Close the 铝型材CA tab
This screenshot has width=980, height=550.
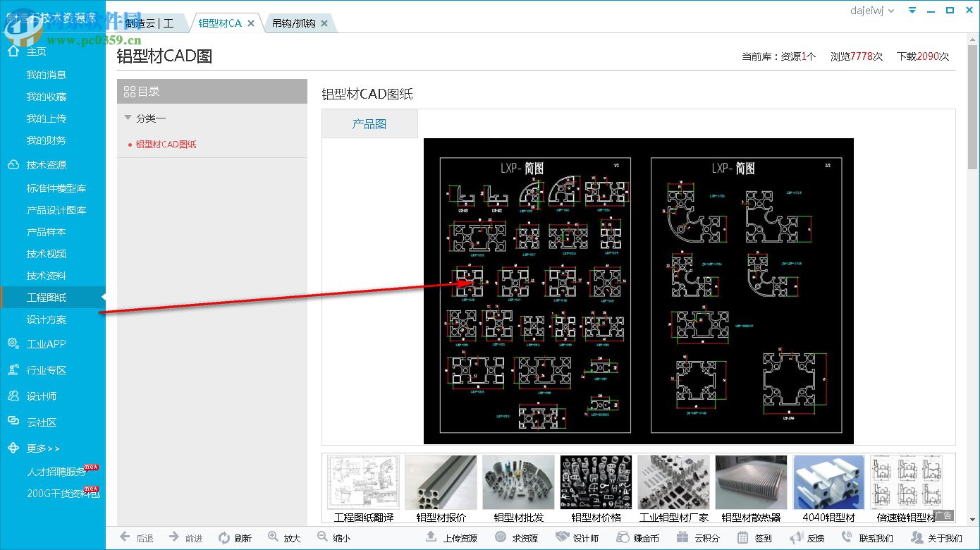(x=251, y=23)
